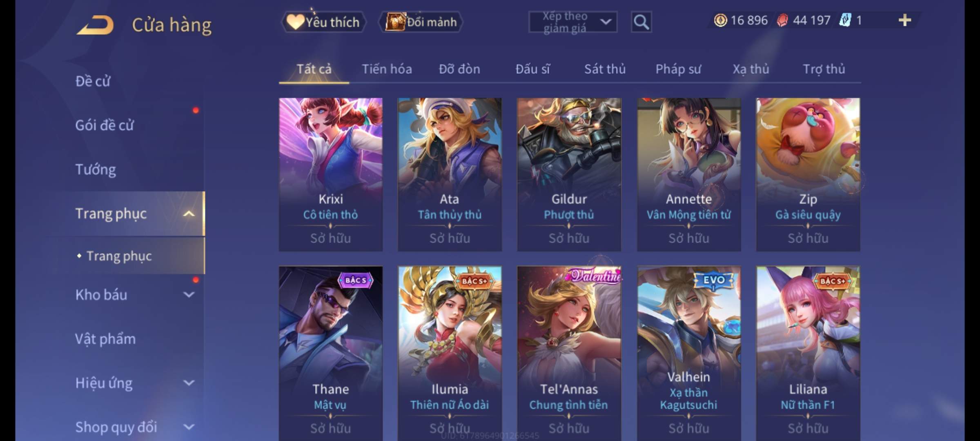980x441 pixels.
Task: Tap the blue voucher ticket icon
Action: point(845,20)
